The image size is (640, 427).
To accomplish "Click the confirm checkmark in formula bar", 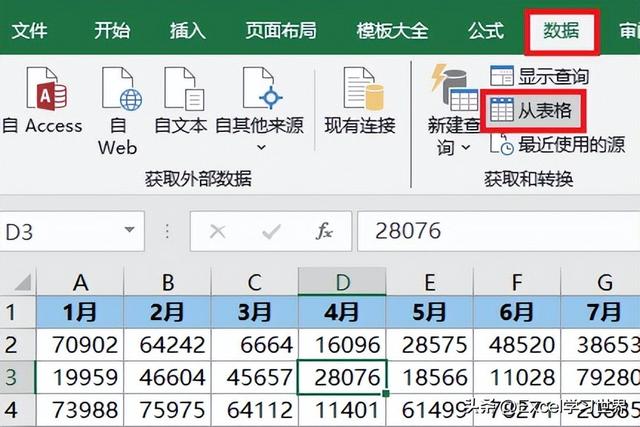I will click(270, 231).
